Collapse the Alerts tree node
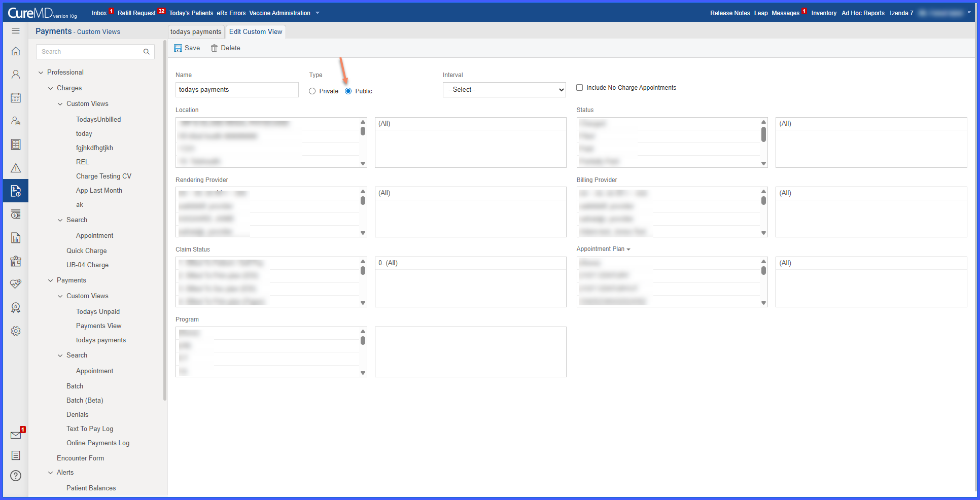 coord(51,473)
